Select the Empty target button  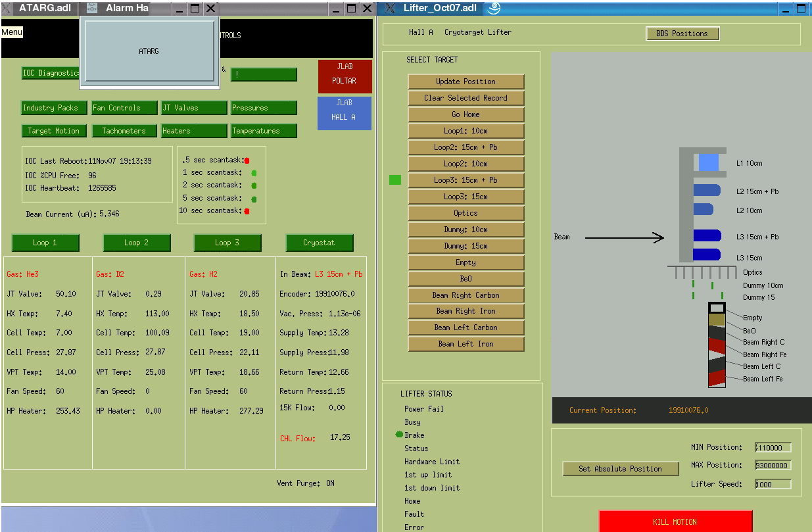[466, 262]
